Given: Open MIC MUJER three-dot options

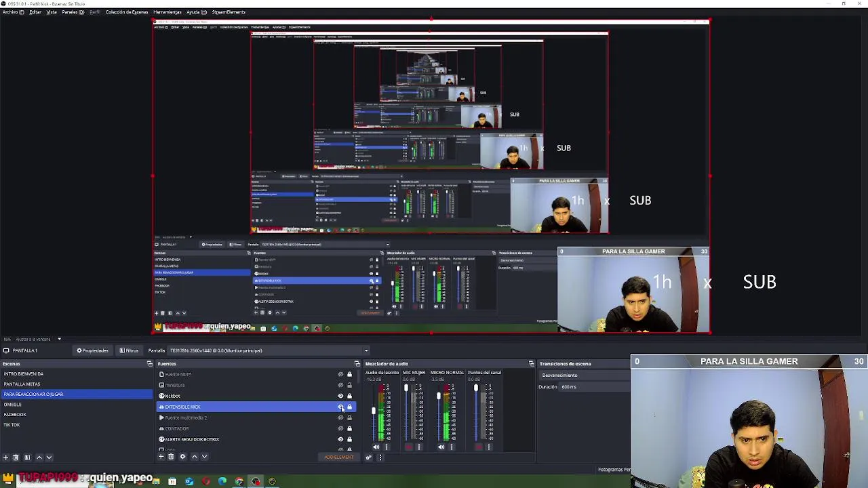Looking at the screenshot, I should pyautogui.click(x=418, y=447).
